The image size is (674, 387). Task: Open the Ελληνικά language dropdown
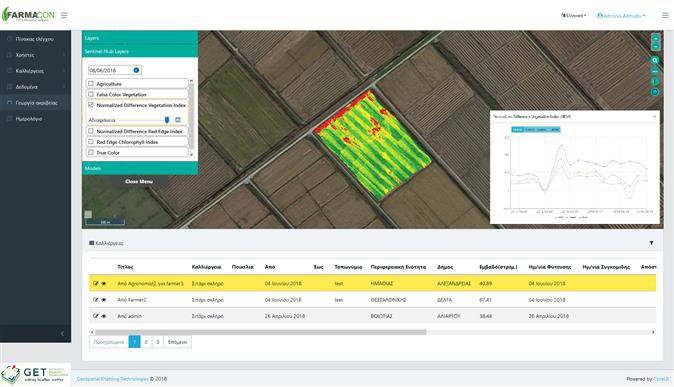coord(574,15)
